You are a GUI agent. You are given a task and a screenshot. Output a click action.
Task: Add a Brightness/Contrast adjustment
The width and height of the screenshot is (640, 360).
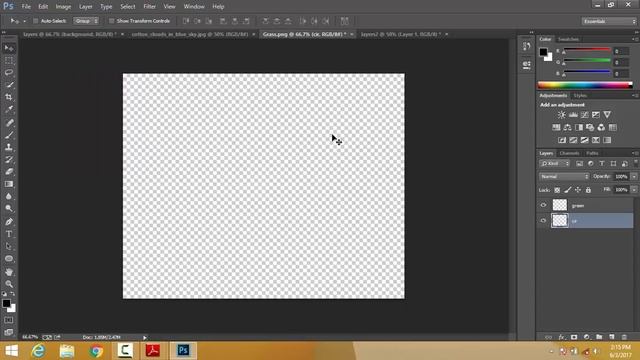tap(562, 115)
